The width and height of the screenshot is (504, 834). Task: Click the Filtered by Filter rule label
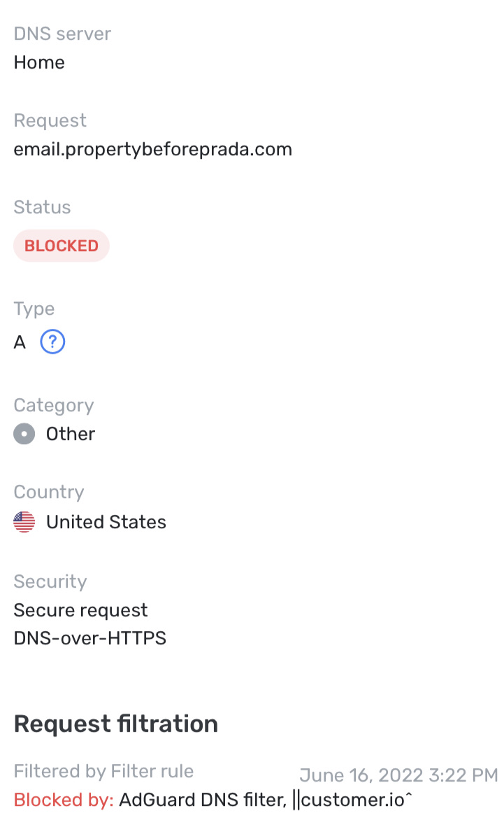(103, 770)
